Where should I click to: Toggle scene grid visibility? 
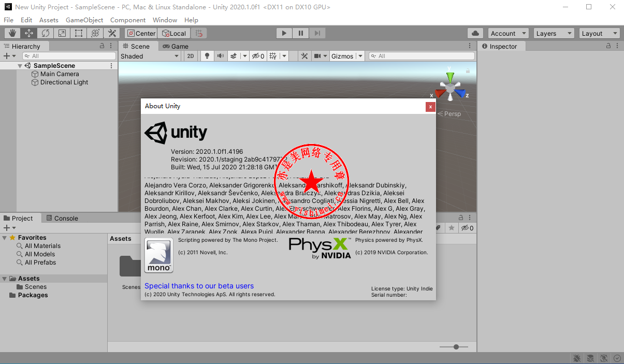click(x=274, y=56)
